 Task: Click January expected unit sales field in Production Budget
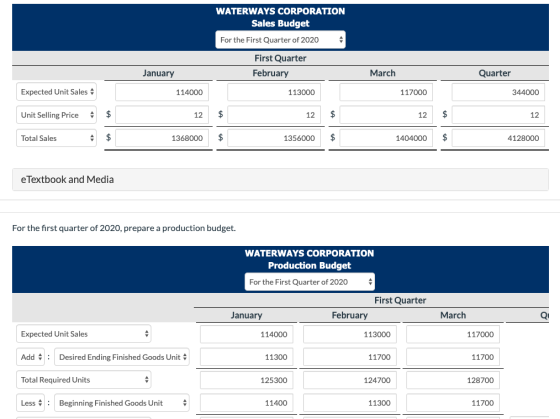(246, 334)
